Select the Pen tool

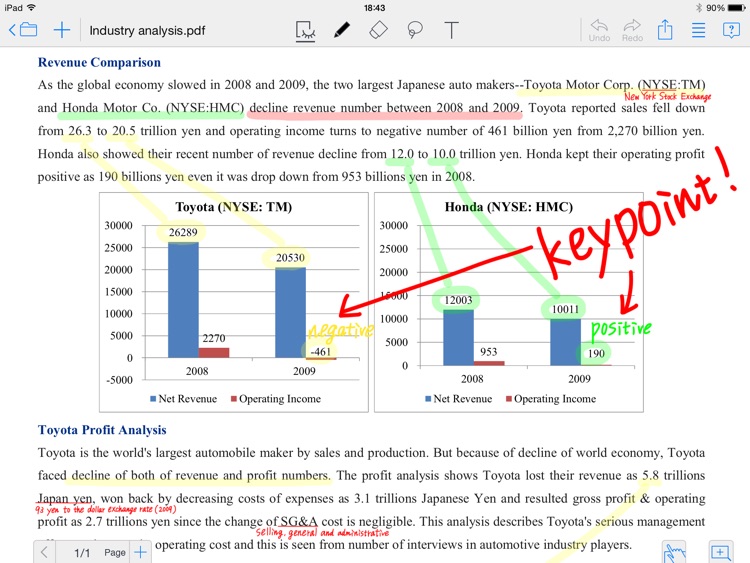pyautogui.click(x=342, y=30)
